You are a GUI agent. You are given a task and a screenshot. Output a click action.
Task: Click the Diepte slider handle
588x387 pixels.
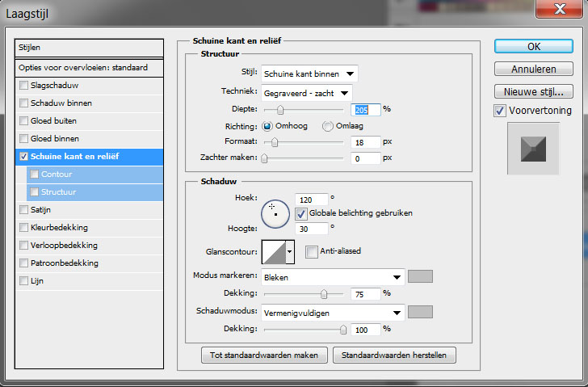pos(280,110)
